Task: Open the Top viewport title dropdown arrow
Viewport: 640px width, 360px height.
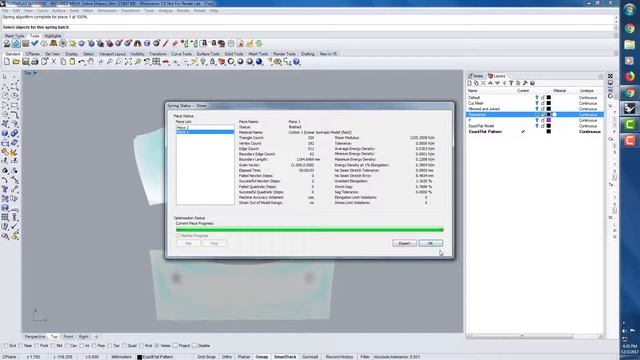Action: coord(35,73)
